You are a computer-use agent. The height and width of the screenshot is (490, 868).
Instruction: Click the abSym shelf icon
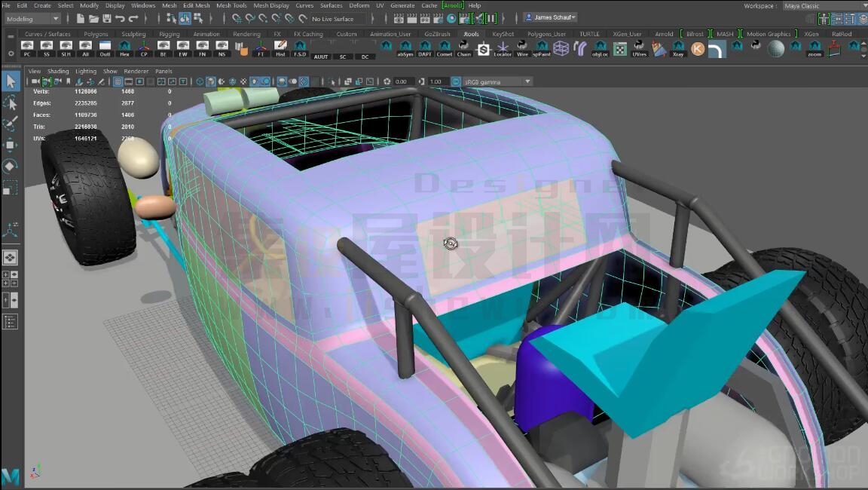click(405, 48)
